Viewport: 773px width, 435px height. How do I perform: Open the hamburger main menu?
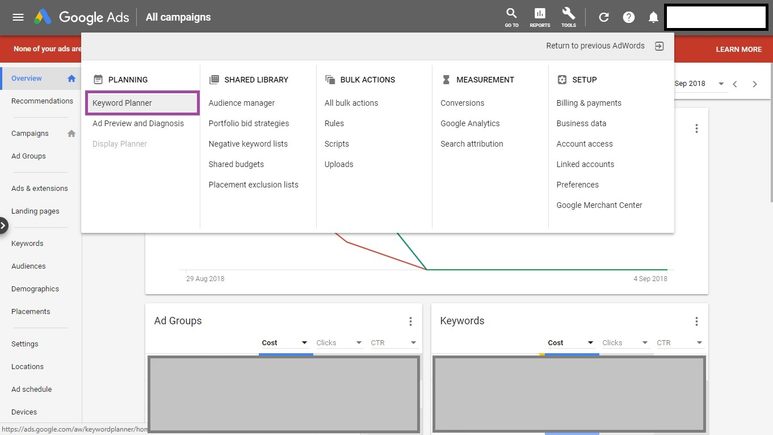pos(18,17)
